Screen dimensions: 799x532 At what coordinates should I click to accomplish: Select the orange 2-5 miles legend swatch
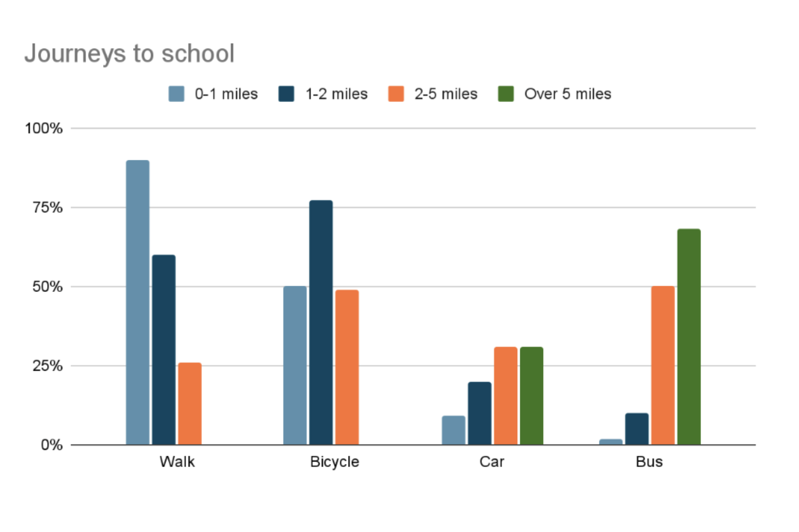(396, 94)
